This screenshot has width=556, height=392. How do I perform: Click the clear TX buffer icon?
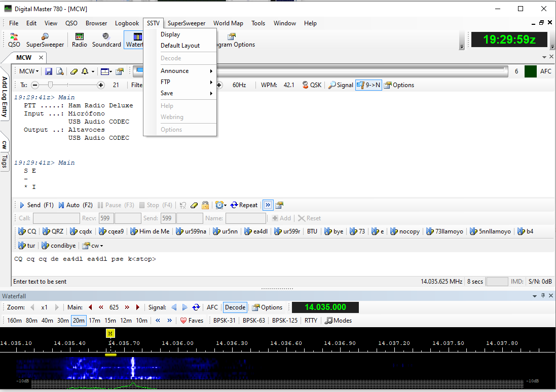click(x=183, y=205)
